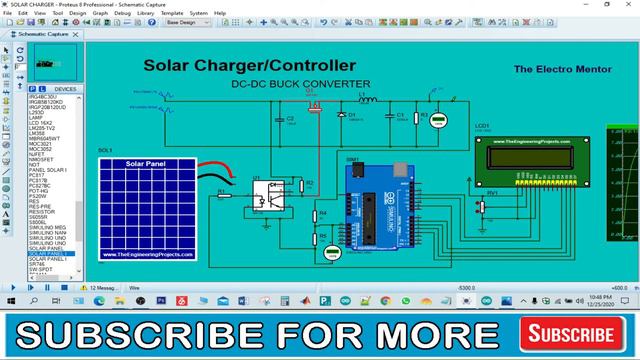Select NMOSFET in devices list
This screenshot has width=640, height=360.
click(41, 160)
